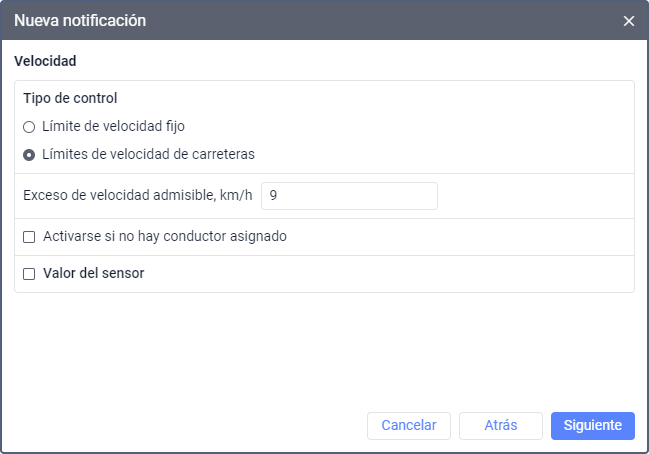649x454 pixels.
Task: Continue with the Siguiente button
Action: pyautogui.click(x=592, y=425)
